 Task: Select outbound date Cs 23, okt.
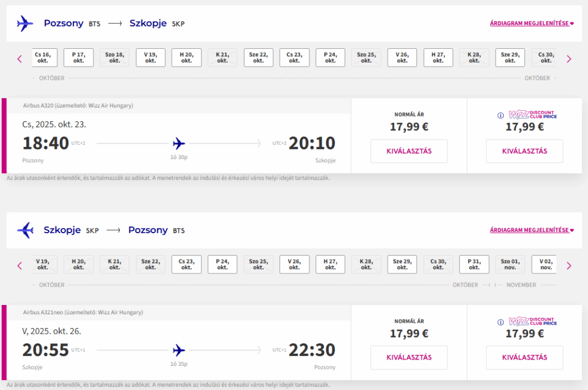(295, 57)
